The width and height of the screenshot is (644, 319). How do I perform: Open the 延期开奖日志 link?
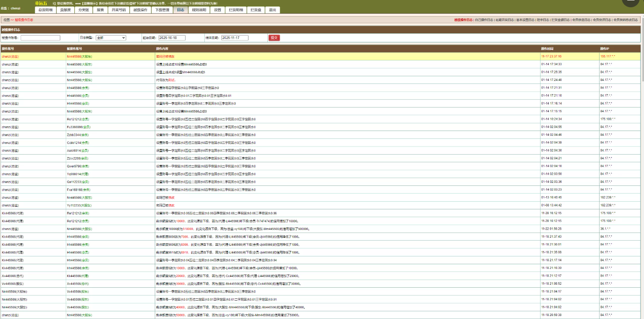[505, 20]
